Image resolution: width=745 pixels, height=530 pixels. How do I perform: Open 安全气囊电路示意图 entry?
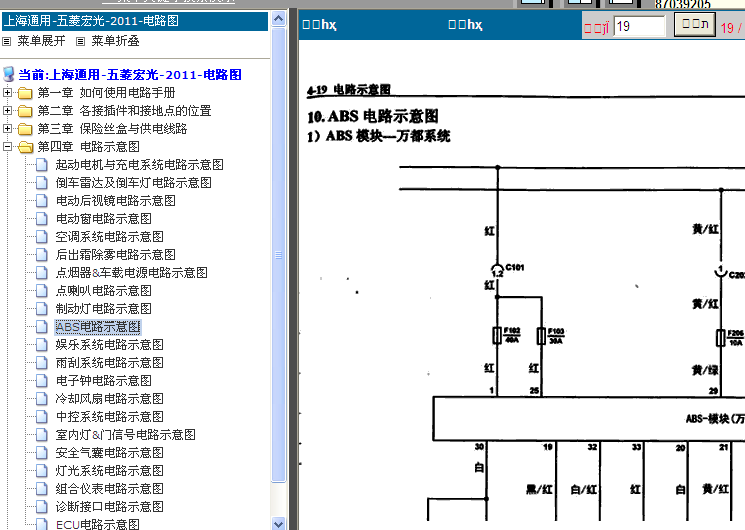point(109,453)
